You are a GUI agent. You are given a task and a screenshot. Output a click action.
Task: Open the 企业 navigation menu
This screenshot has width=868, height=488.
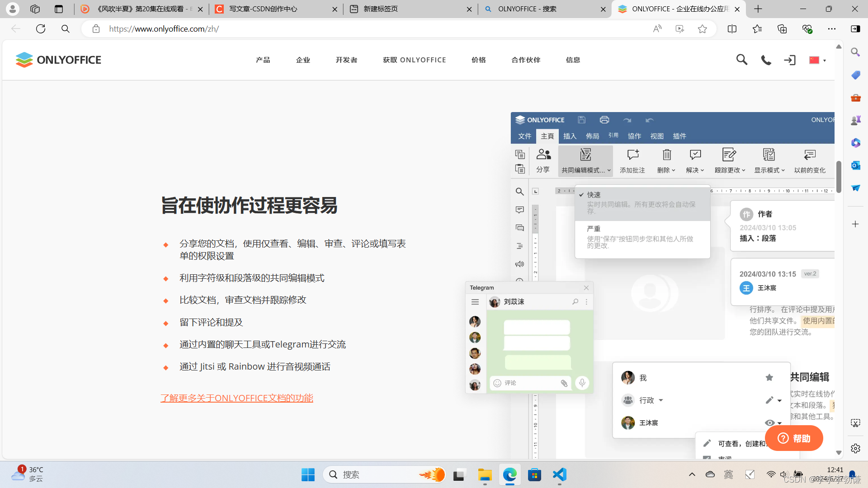(x=303, y=60)
